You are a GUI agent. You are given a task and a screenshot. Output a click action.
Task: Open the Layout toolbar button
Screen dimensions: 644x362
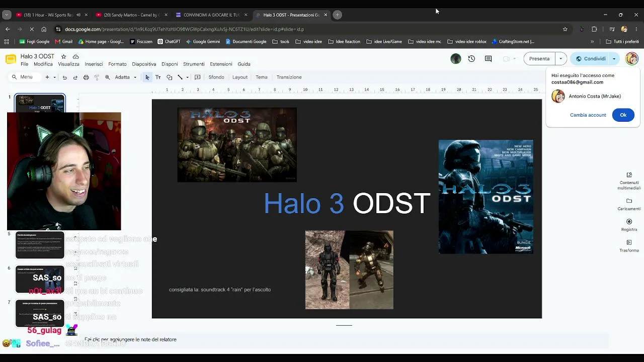tap(240, 77)
